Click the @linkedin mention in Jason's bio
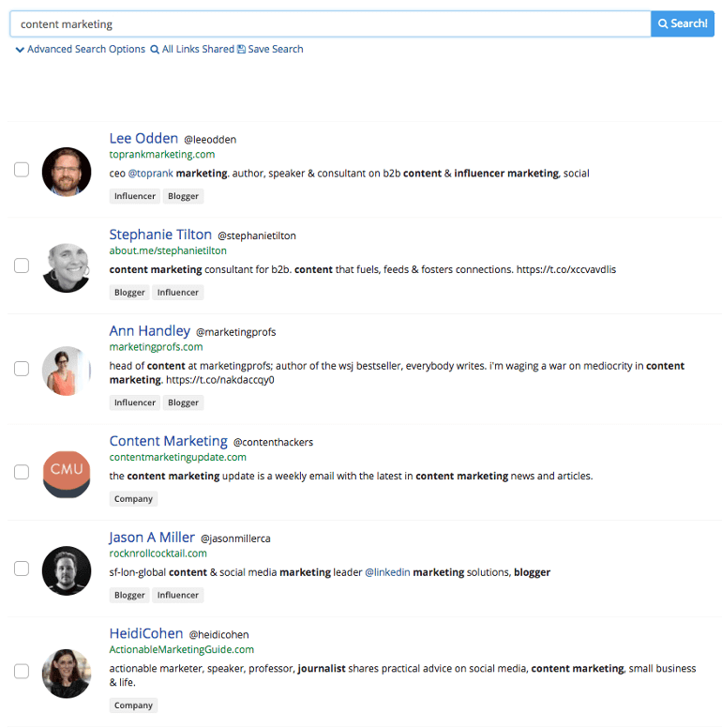Viewport: 722px width, 728px height. coord(387,572)
